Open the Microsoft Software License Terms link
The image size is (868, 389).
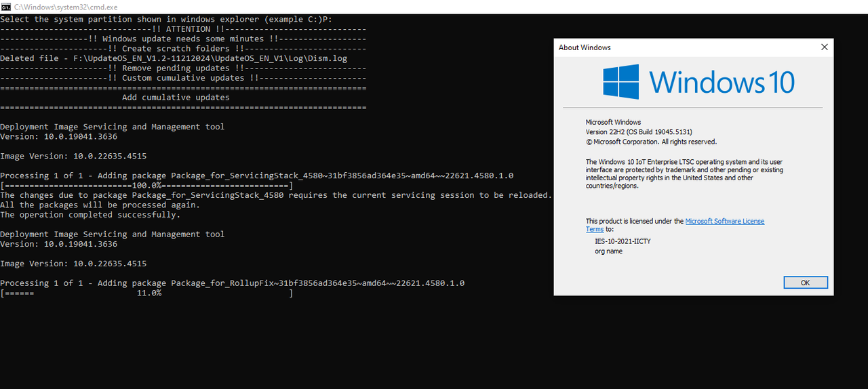[x=724, y=221]
